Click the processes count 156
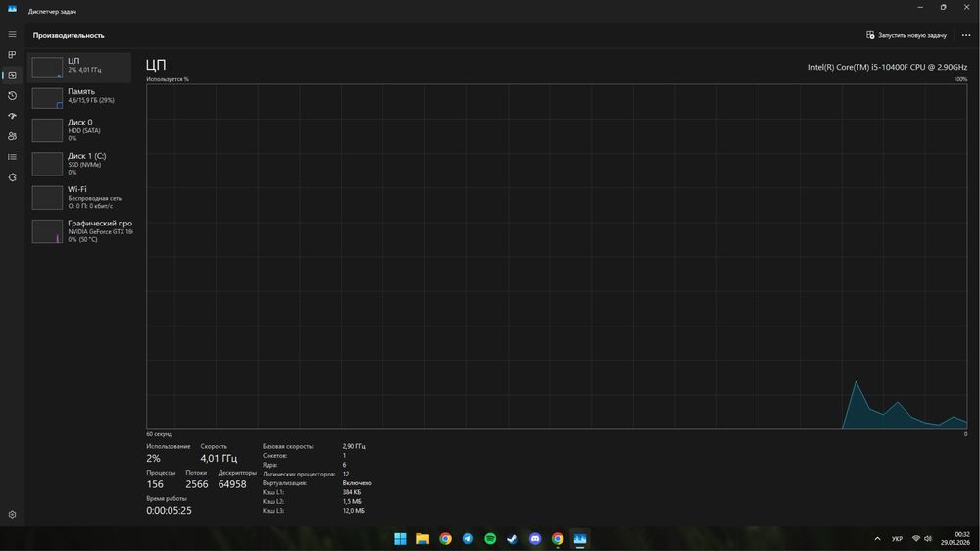The height and width of the screenshot is (551, 980). coord(155,484)
